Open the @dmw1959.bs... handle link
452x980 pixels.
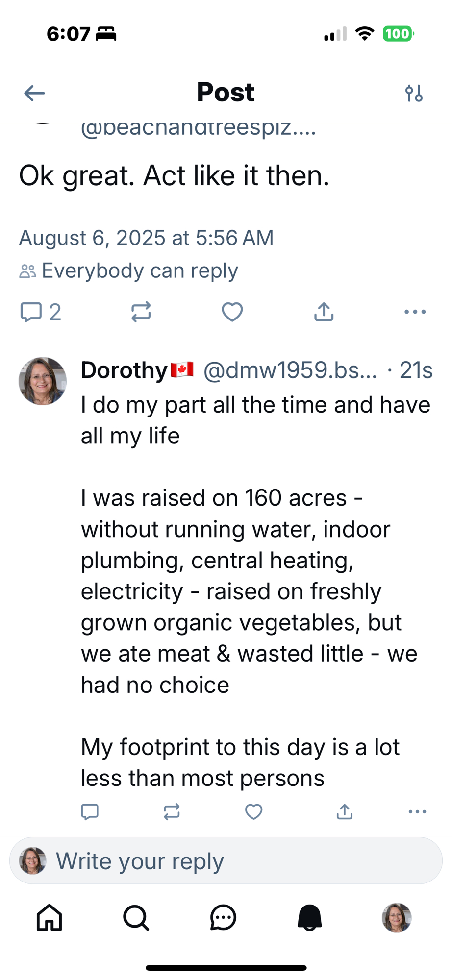[x=290, y=370]
